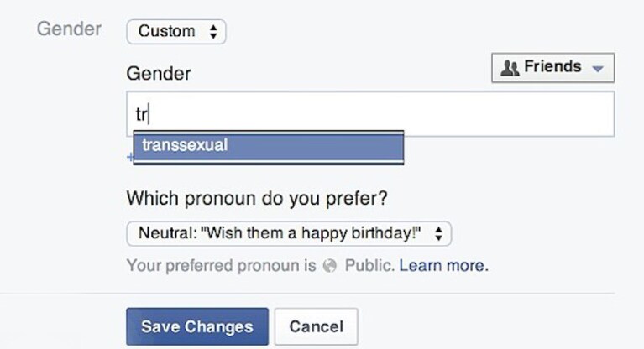The height and width of the screenshot is (349, 644).
Task: Click the people icon in the Friends button
Action: [x=510, y=68]
